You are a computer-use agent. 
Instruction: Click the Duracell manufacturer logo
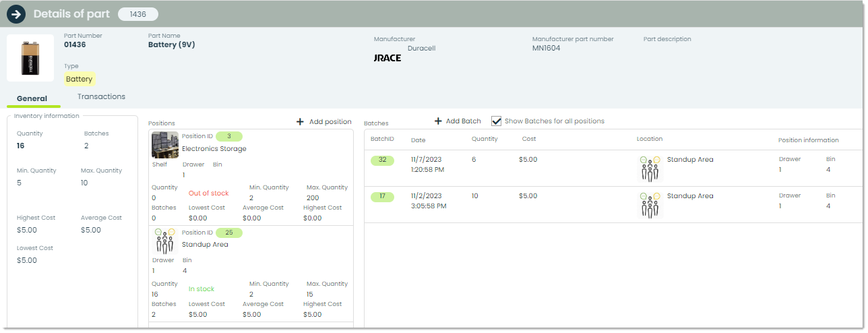coord(387,58)
